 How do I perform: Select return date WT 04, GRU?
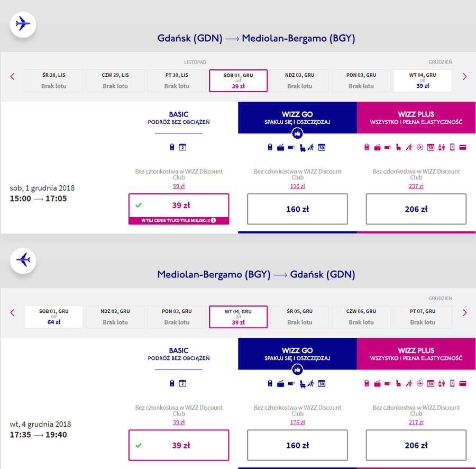tap(239, 317)
